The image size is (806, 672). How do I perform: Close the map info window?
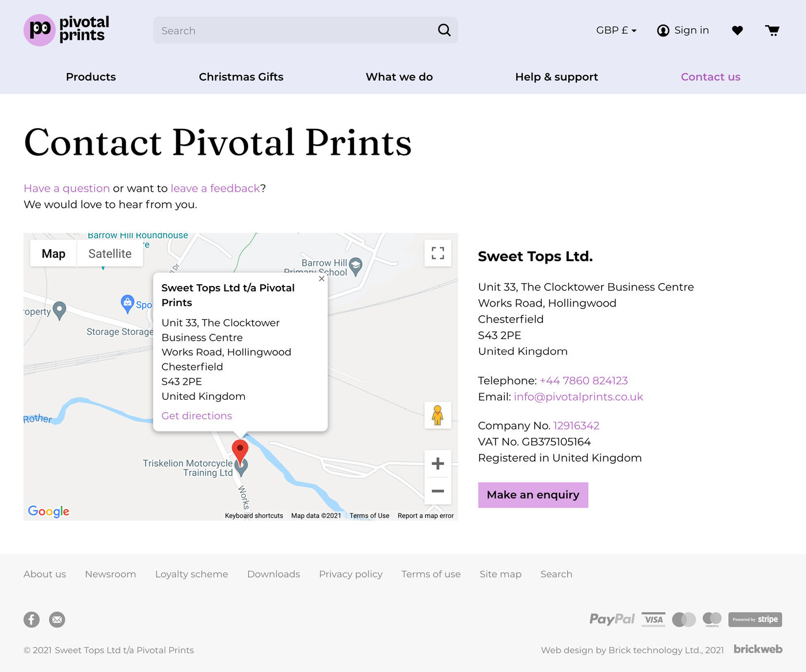(x=322, y=278)
